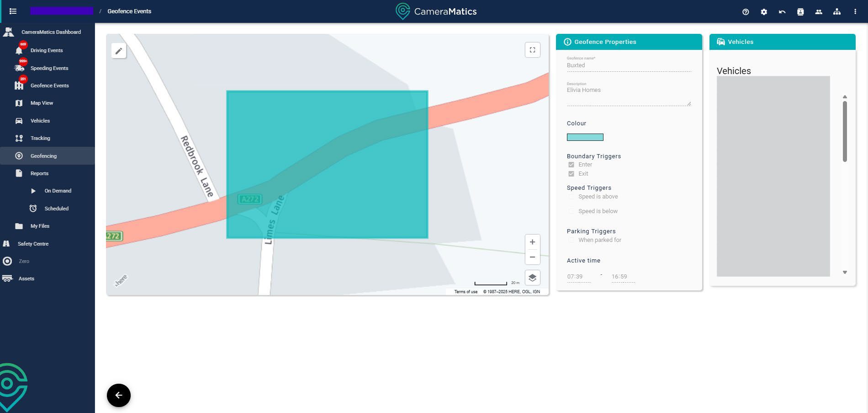Go to Map View in sidebar
The width and height of the screenshot is (868, 413).
42,103
